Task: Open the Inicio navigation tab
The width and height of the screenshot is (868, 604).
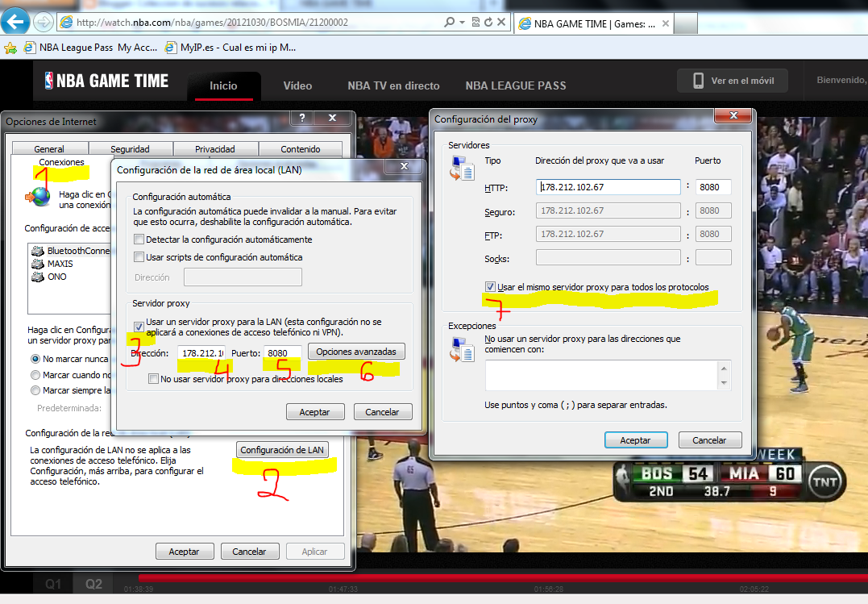Action: click(223, 86)
